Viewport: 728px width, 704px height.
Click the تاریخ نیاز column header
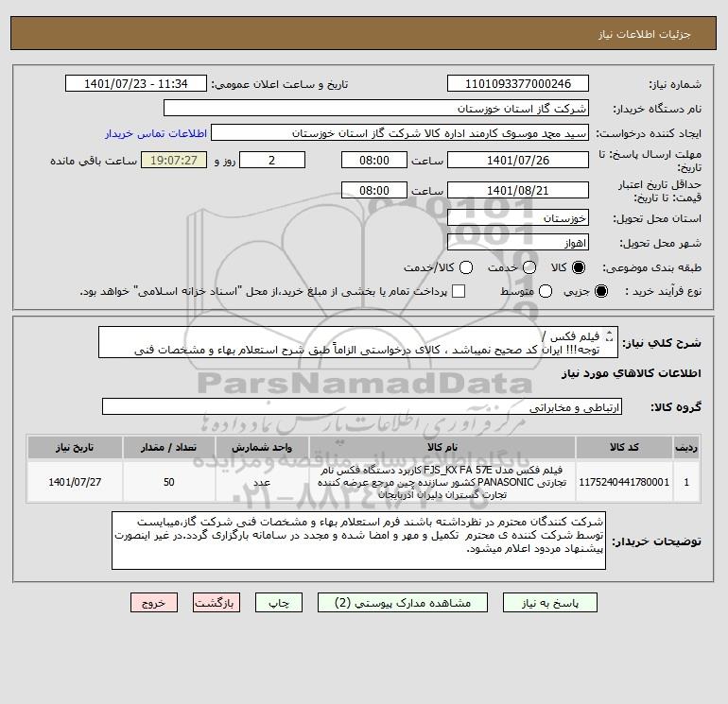click(x=75, y=447)
